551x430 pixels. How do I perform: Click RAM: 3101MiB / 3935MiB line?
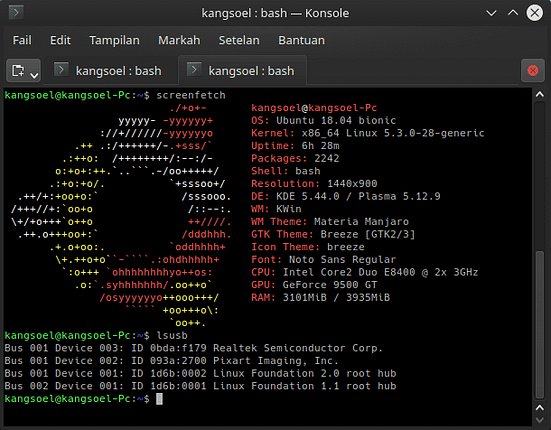point(320,298)
